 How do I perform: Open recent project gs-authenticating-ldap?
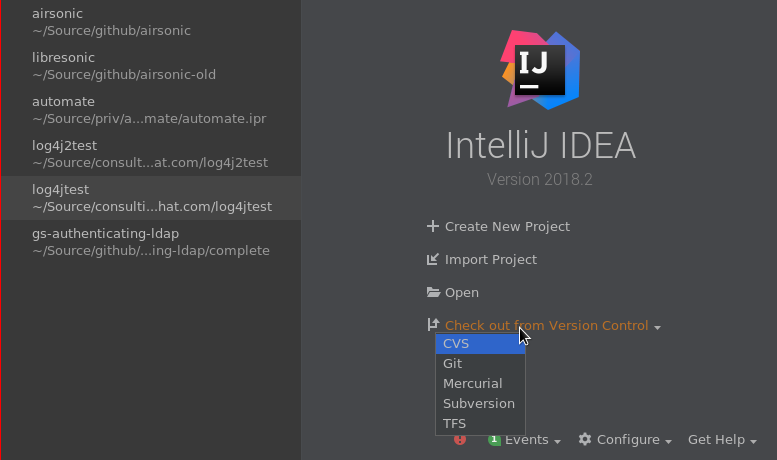(151, 242)
